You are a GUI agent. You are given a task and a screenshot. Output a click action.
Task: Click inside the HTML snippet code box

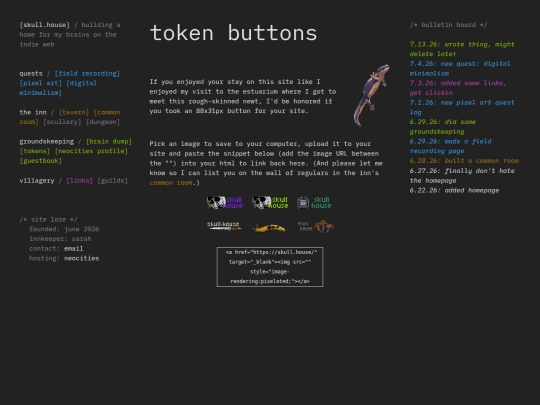[x=270, y=267]
